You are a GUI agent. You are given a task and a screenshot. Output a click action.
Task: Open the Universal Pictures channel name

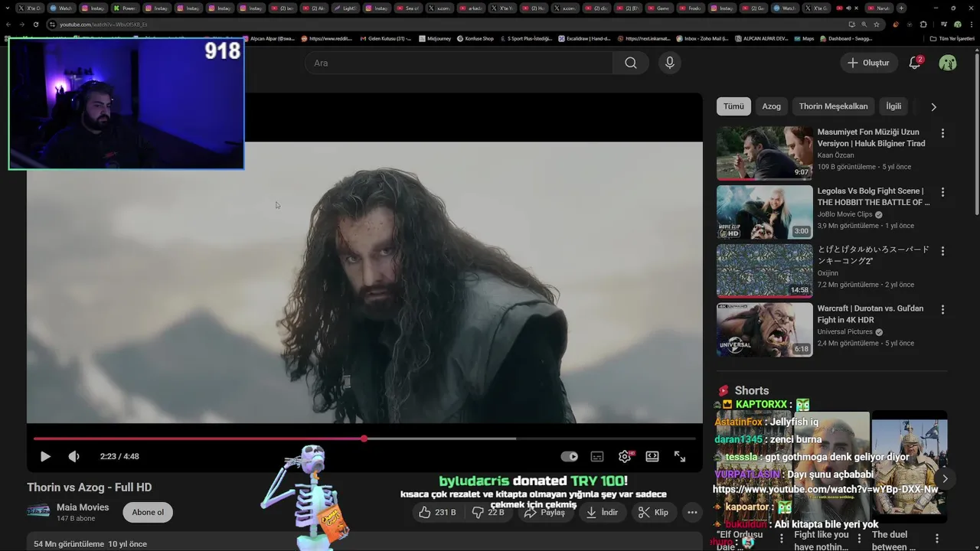(x=844, y=332)
